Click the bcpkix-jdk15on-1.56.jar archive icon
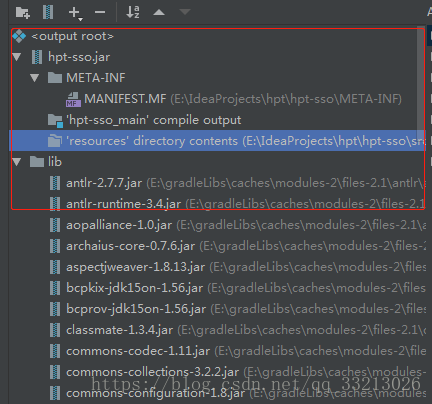The width and height of the screenshot is (432, 404). click(55, 288)
